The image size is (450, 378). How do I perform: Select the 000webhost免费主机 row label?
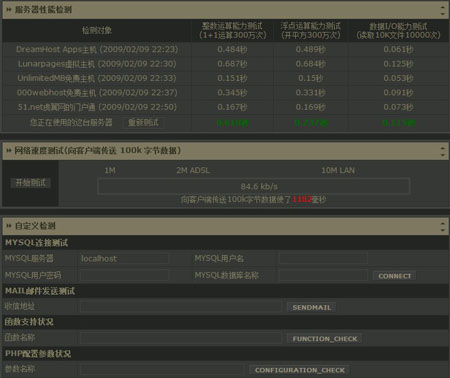coord(97,92)
